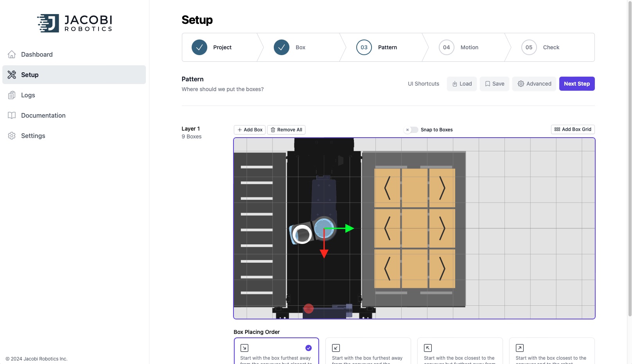Select the top-right box on pallet

(442, 188)
